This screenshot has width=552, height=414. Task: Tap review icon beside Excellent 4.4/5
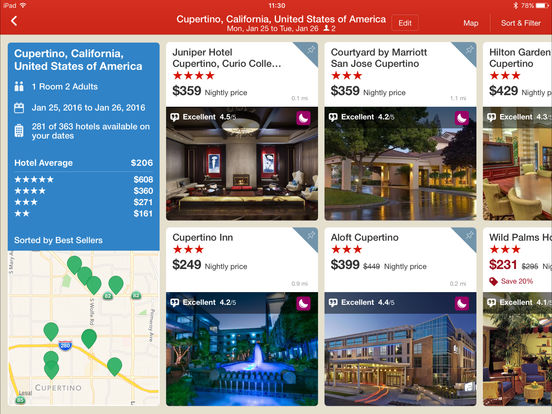333,303
